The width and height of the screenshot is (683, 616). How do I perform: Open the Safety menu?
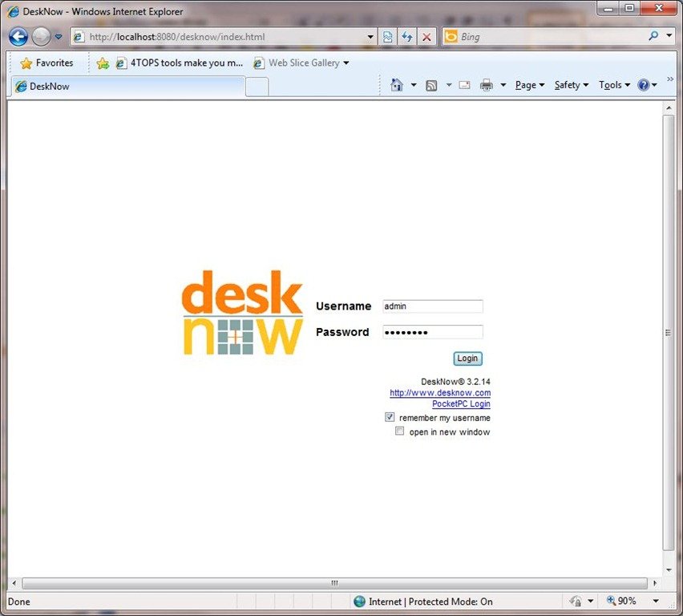pos(571,85)
